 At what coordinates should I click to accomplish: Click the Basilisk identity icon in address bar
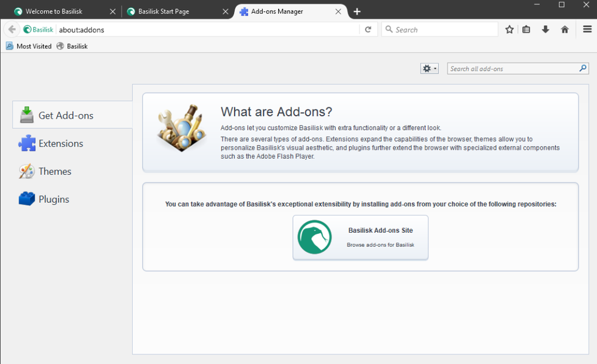point(38,29)
